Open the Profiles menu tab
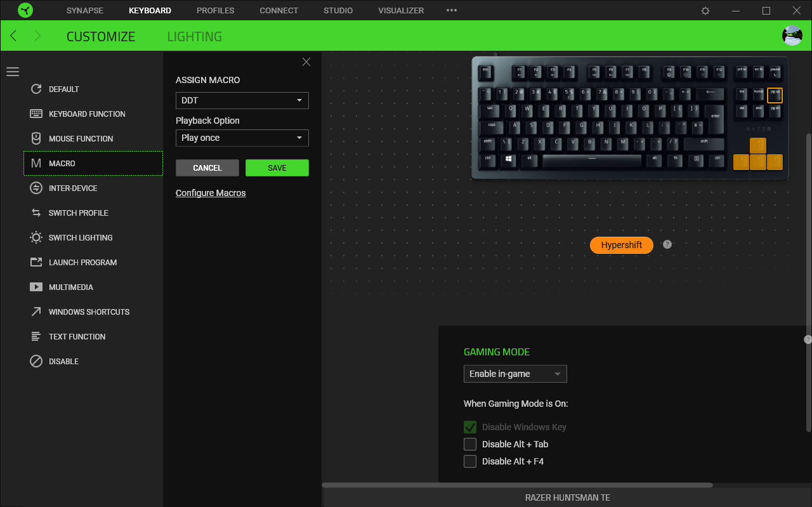 [x=216, y=11]
